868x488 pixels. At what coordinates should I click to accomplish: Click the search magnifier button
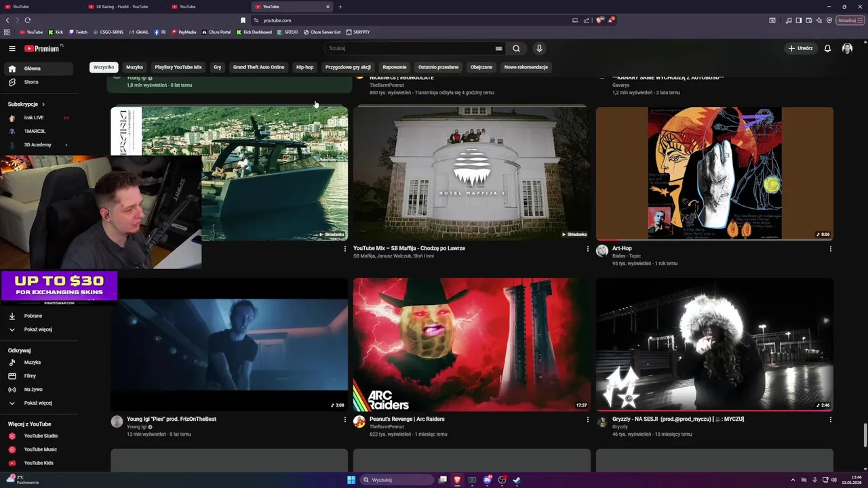click(x=516, y=48)
